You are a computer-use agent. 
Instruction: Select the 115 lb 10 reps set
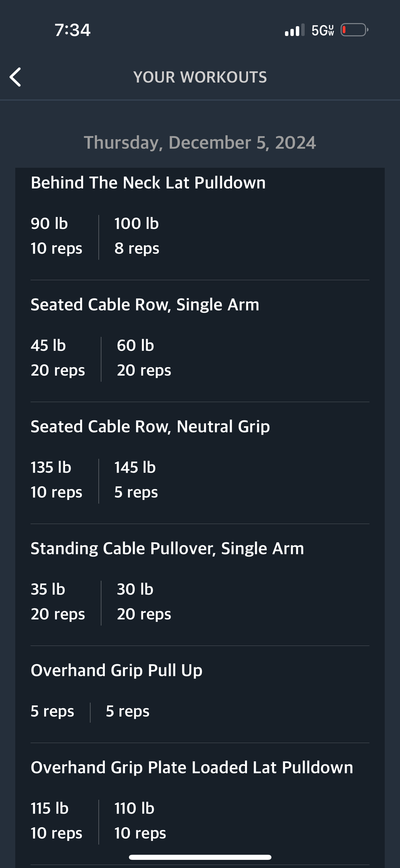(56, 821)
